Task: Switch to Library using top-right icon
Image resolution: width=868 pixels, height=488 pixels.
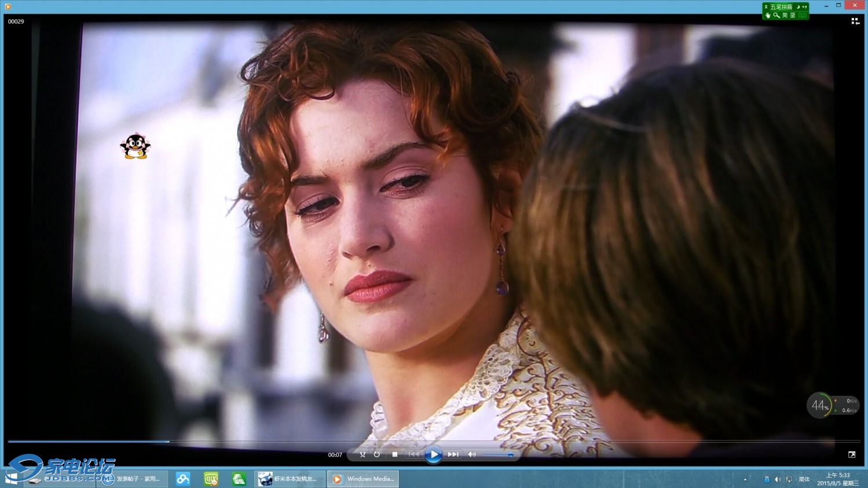Action: click(x=855, y=21)
